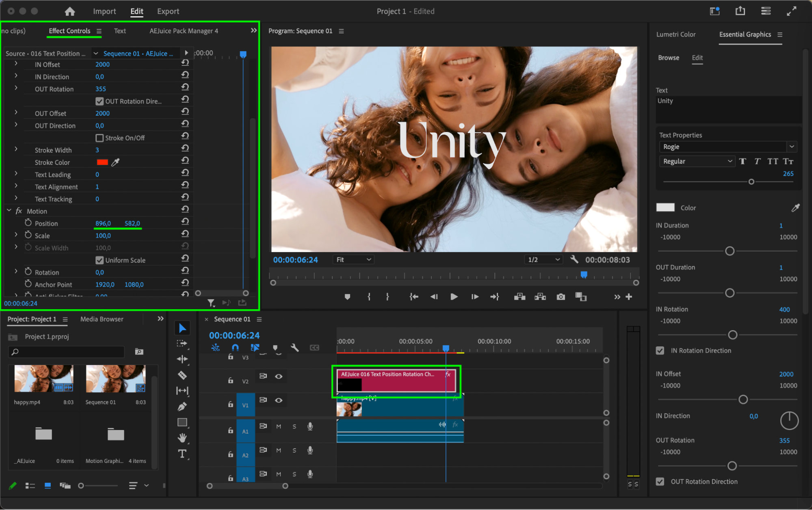The image size is (812, 510).
Task: Open the Export workspace tab
Action: [168, 11]
